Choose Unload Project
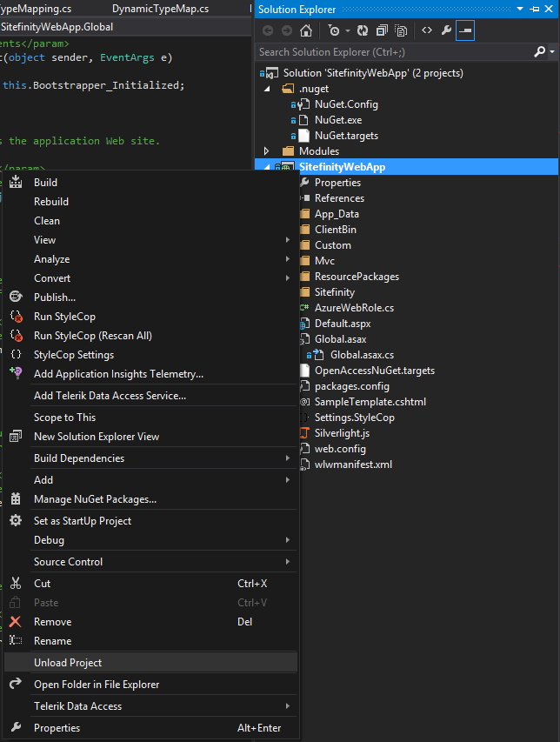 [150, 663]
